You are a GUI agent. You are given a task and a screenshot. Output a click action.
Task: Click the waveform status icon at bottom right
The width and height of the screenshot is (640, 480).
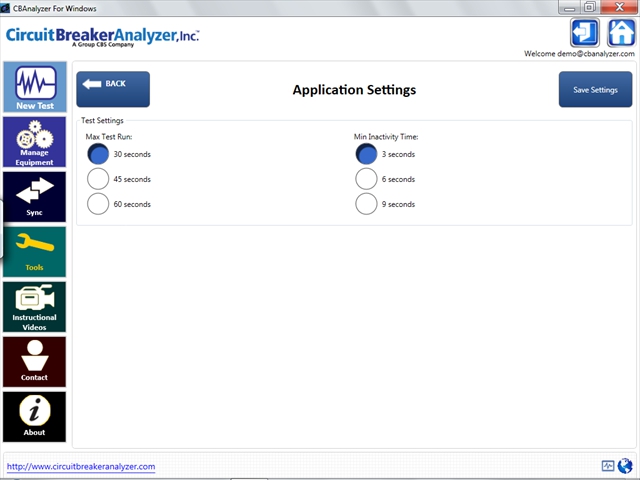[x=608, y=465]
